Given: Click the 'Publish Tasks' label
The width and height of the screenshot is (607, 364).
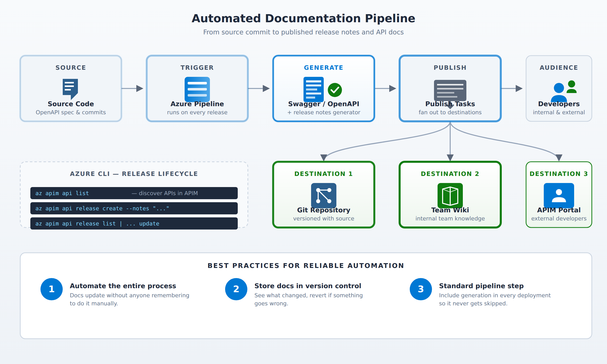Looking at the screenshot, I should 450,104.
